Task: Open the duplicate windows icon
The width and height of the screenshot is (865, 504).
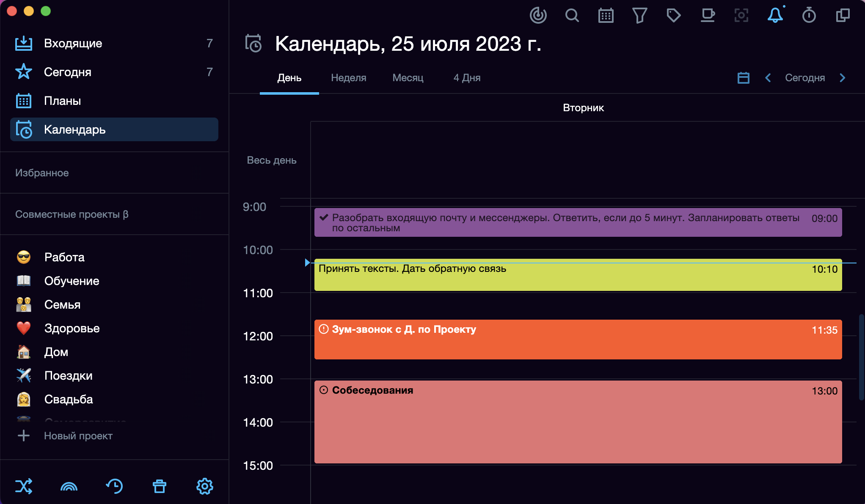Action: pos(843,16)
